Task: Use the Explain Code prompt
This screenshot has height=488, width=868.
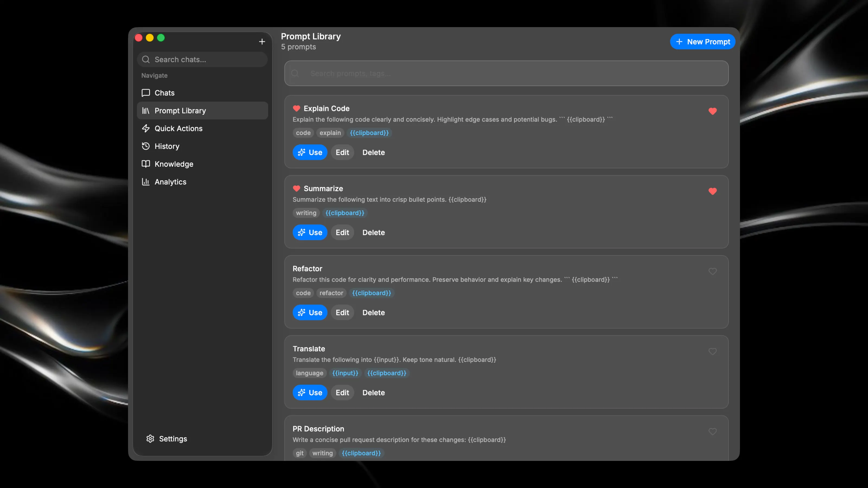Action: click(310, 152)
